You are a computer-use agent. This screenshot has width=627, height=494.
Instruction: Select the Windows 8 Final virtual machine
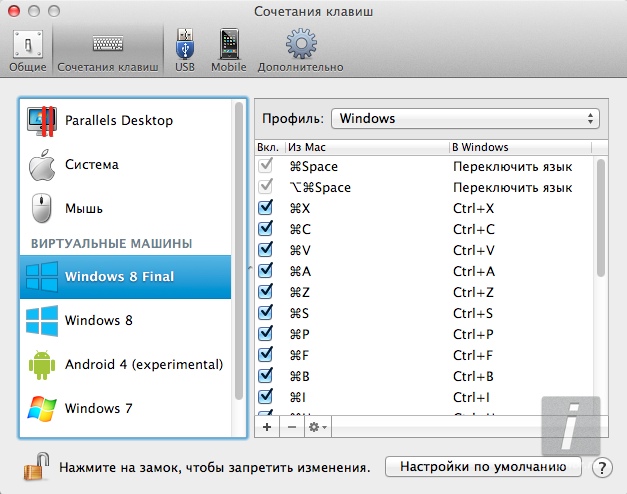point(126,277)
